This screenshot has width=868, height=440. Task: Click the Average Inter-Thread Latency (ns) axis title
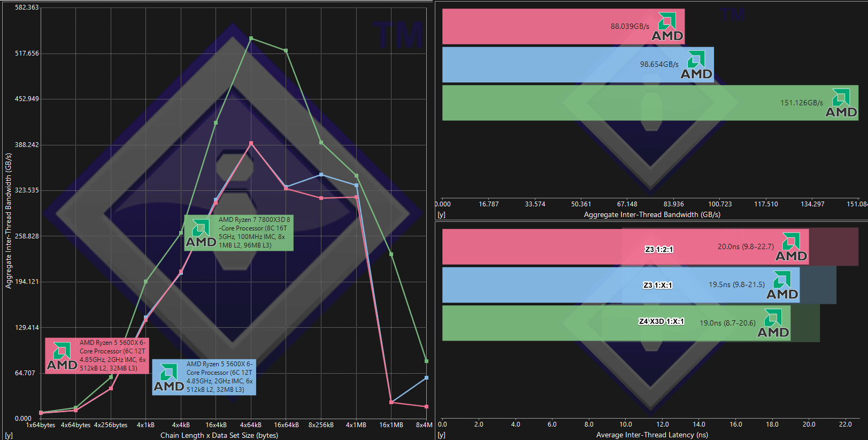tap(652, 435)
